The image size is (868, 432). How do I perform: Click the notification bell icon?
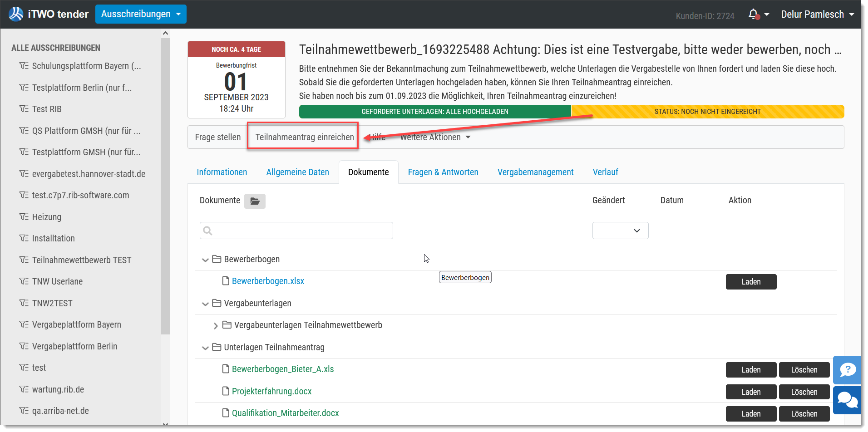coord(754,15)
